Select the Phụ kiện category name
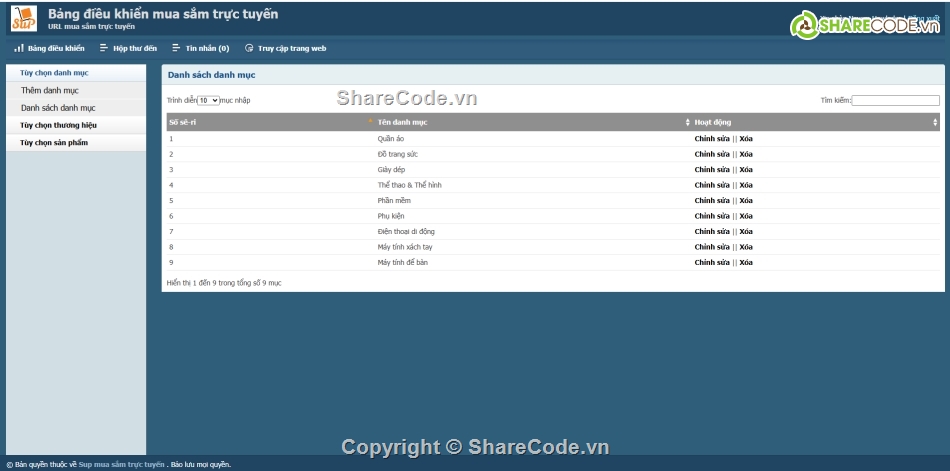 coord(391,216)
